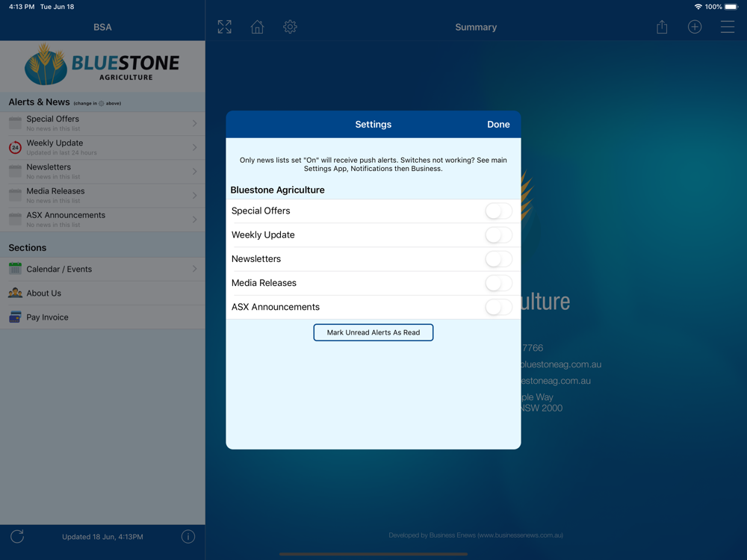
Task: Click the push alerts instructions text
Action: (373, 164)
